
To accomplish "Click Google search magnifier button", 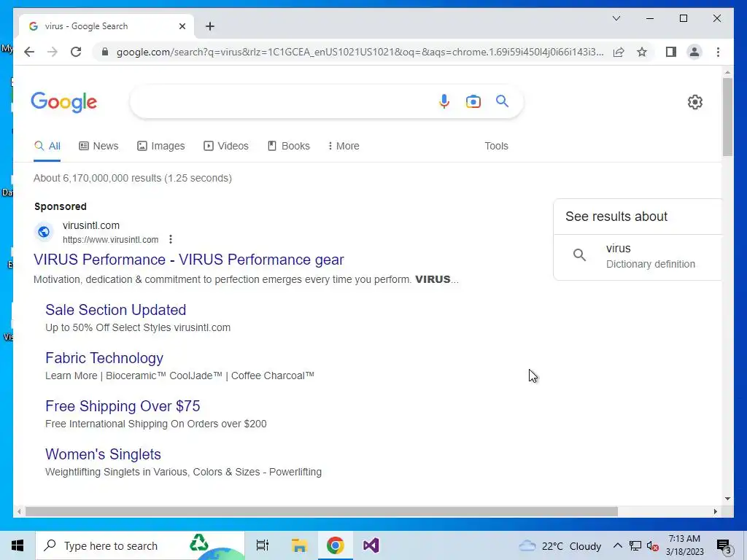I will 502,101.
